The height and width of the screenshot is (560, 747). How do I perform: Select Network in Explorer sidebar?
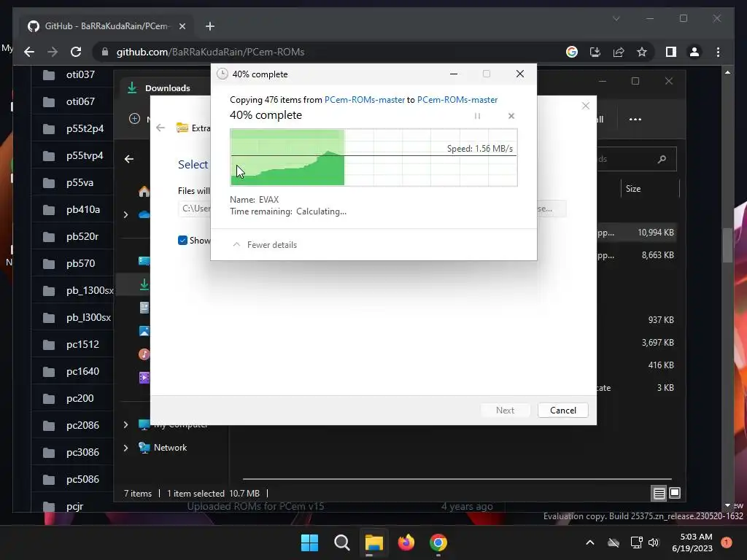coord(170,448)
